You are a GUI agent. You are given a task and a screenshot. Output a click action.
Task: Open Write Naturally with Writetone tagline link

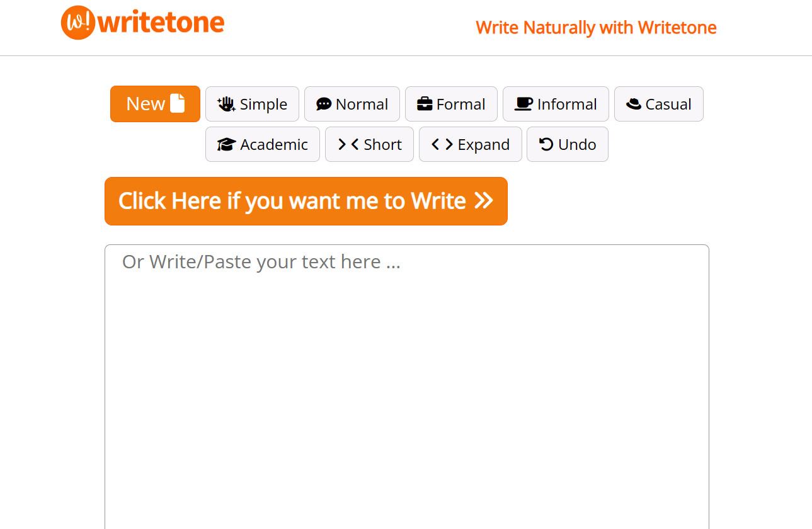coord(596,28)
